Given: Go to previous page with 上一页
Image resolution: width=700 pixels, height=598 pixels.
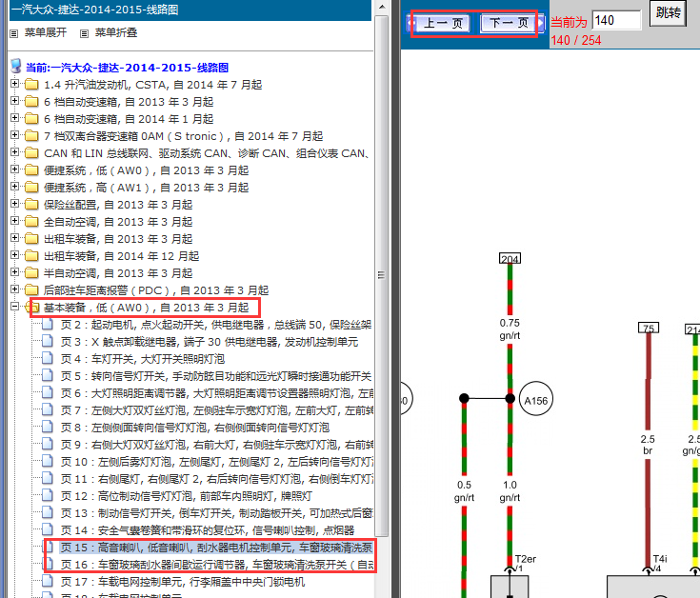Looking at the screenshot, I should (x=443, y=23).
